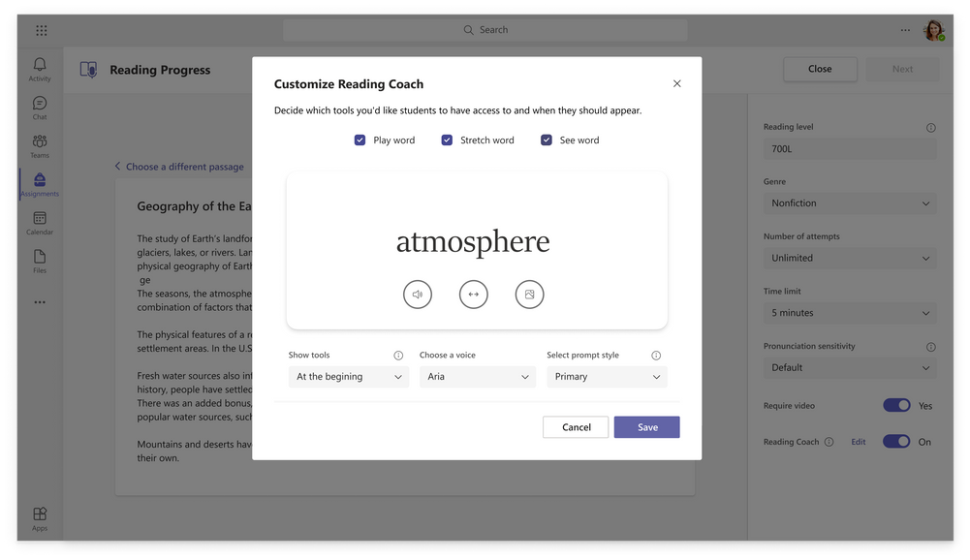Open the Genre dropdown
This screenshot has width=970, height=560.
tap(850, 202)
